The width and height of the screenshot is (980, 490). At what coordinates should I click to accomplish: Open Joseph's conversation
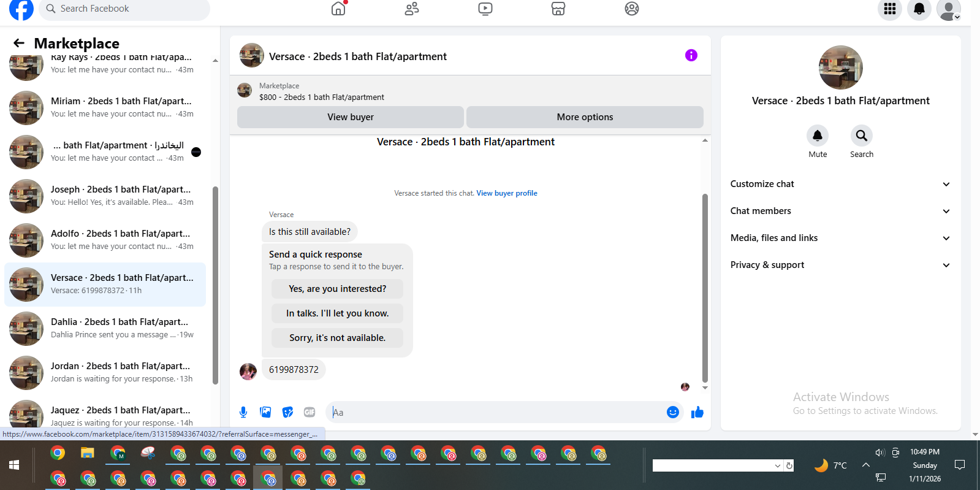105,196
